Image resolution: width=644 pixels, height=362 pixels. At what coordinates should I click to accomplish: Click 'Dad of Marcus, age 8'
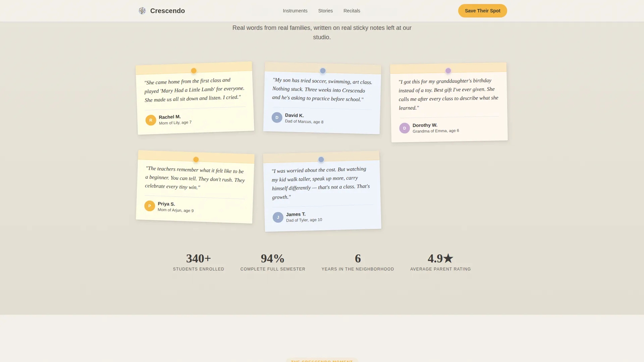tap(304, 121)
